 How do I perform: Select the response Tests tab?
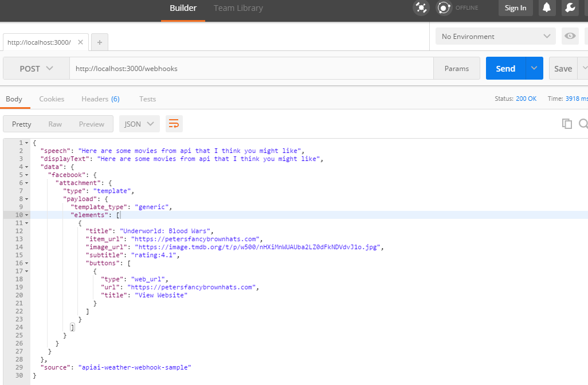[x=147, y=99]
